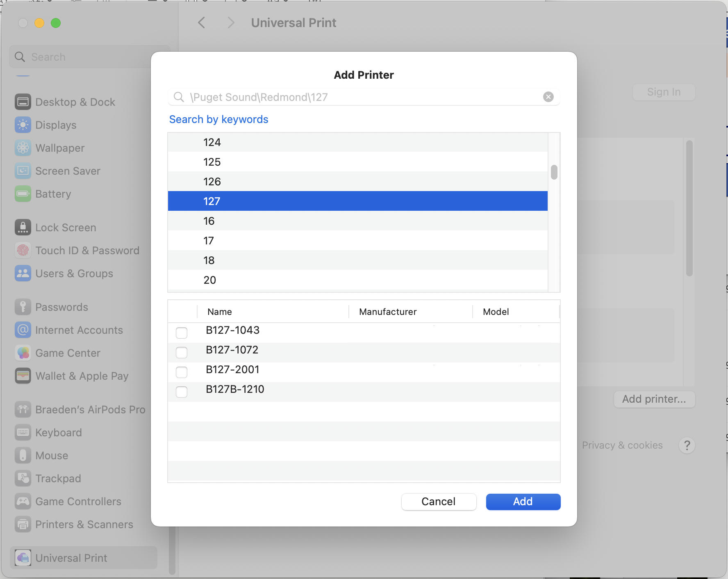The width and height of the screenshot is (728, 579).
Task: Open Wallet & Apple Pay icon
Action: tap(23, 376)
